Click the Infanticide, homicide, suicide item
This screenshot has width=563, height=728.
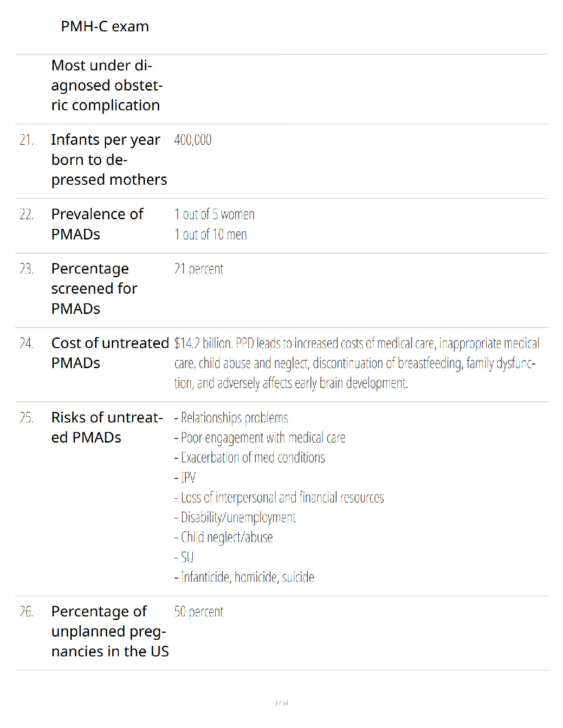coord(244,577)
